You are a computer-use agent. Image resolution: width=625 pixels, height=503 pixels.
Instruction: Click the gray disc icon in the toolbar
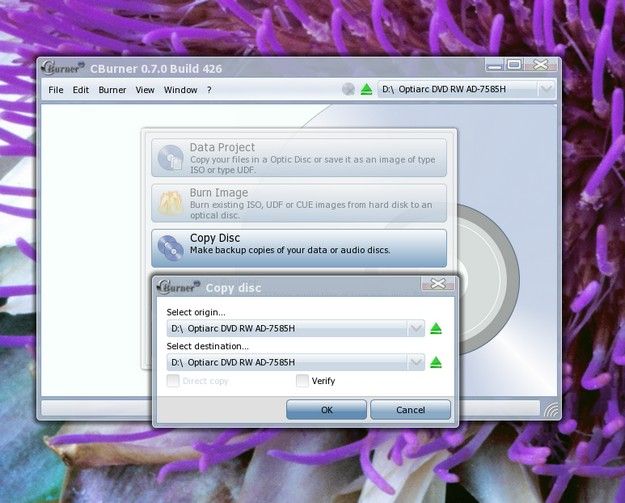coord(348,89)
